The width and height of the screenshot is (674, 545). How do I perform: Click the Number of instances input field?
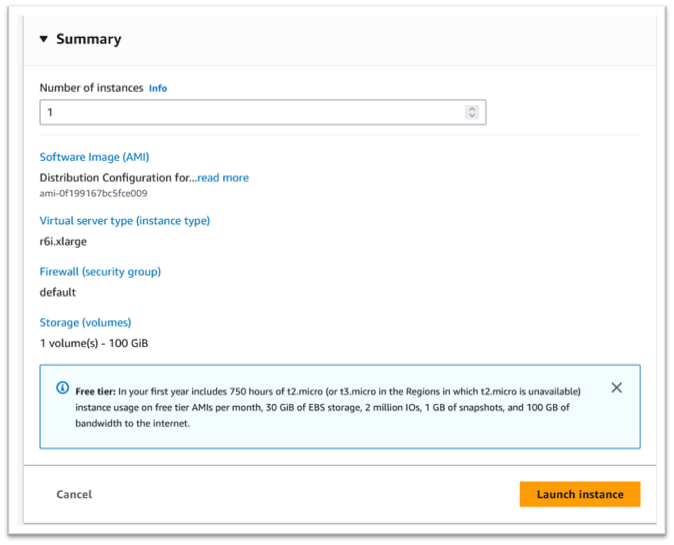click(250, 112)
